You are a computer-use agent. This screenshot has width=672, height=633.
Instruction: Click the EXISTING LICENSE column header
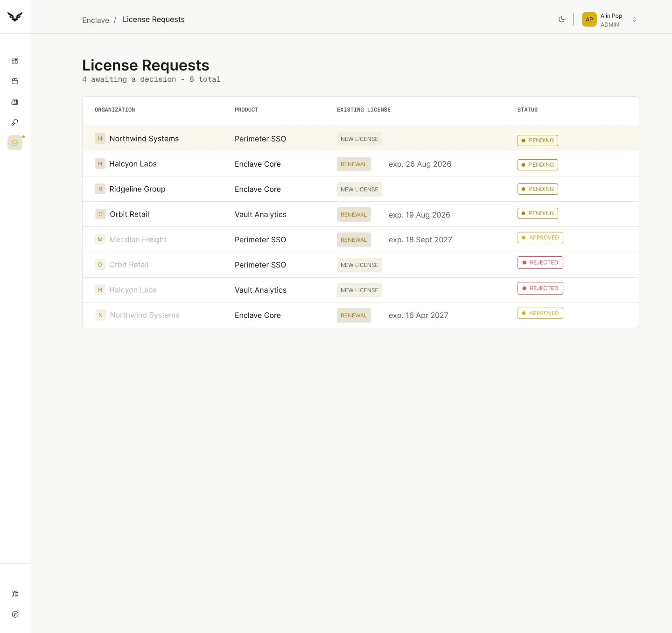[364, 110]
